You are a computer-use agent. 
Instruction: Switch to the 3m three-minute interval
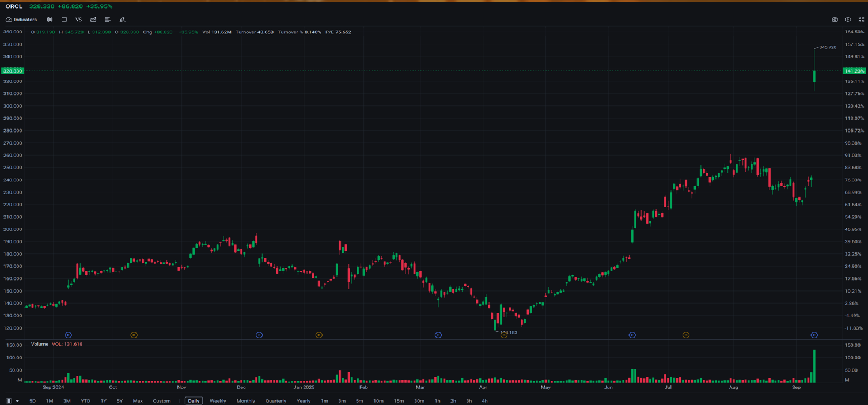pos(342,401)
